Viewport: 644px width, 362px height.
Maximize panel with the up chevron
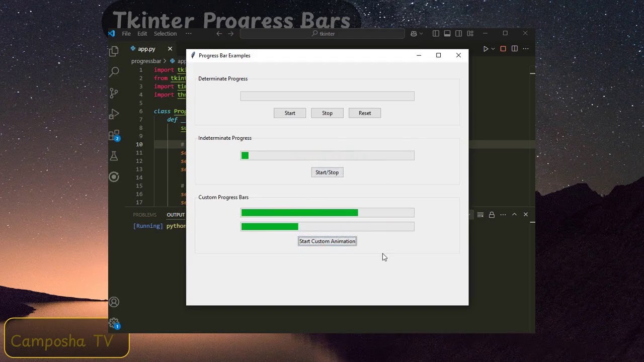point(514,215)
